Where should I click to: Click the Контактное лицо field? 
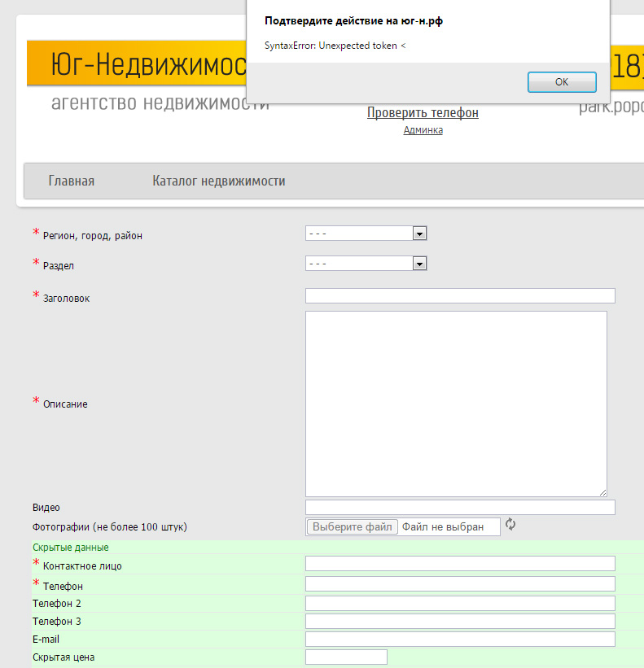pos(460,564)
